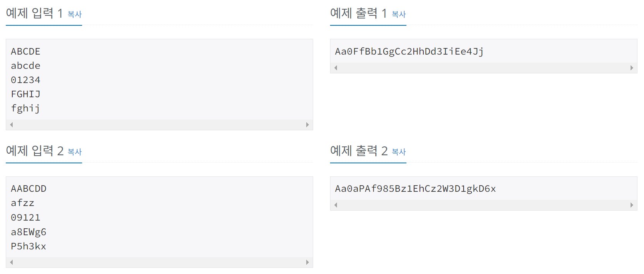Click the horizontal scrollbar track under example output 2
The height and width of the screenshot is (274, 644).
click(x=484, y=205)
